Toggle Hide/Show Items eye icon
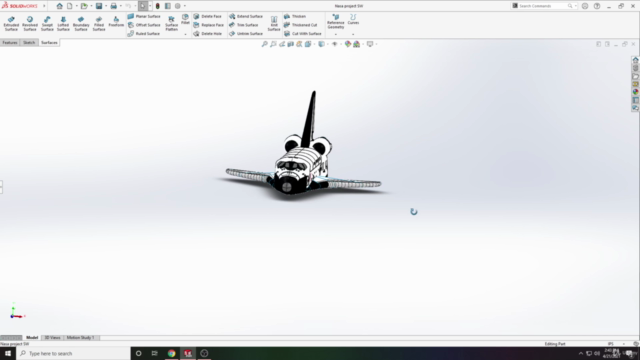Image resolution: width=640 pixels, height=360 pixels. coord(335,44)
